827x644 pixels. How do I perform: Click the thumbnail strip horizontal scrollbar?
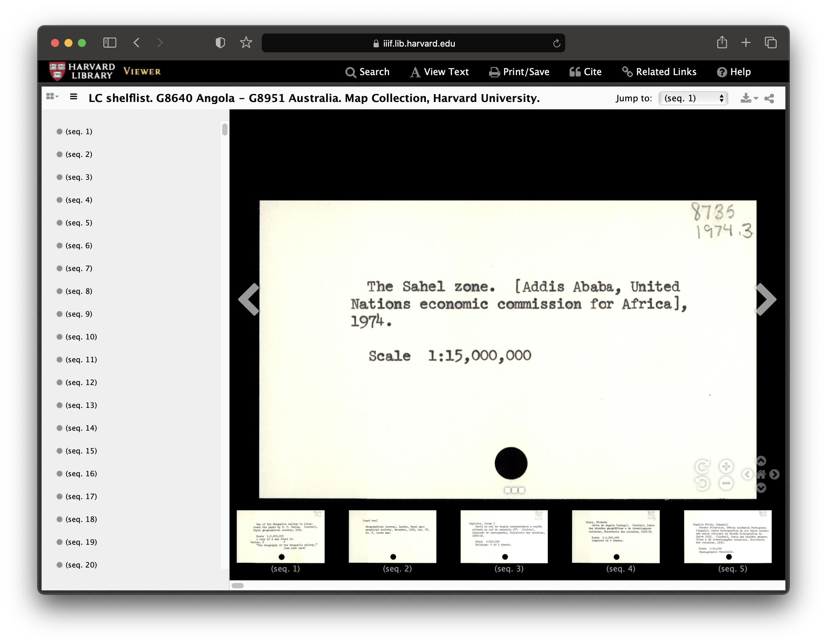click(x=238, y=585)
